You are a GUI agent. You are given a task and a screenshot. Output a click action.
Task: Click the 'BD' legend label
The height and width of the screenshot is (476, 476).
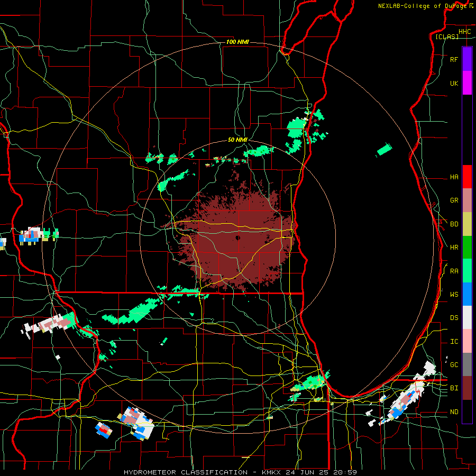[454, 224]
